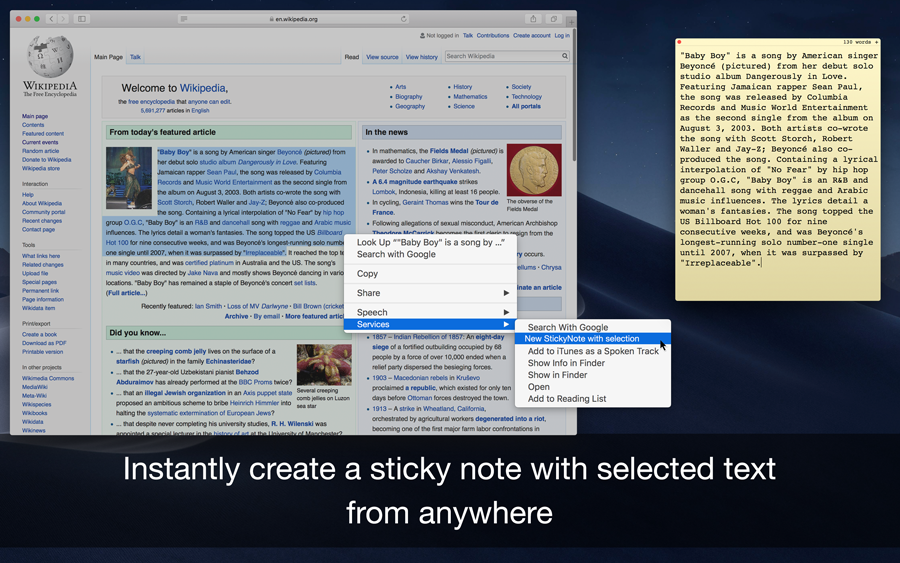The image size is (900, 563).
Task: Click the Safari forward navigation arrow
Action: click(x=63, y=19)
